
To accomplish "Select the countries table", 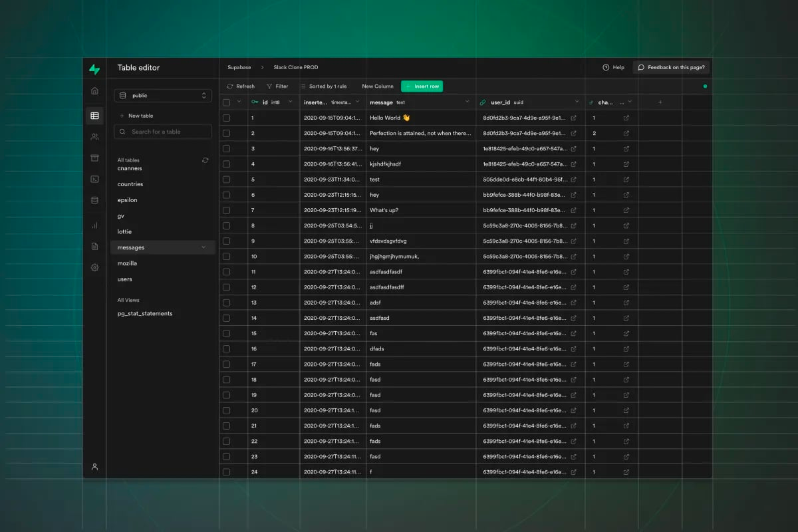I will tap(130, 184).
